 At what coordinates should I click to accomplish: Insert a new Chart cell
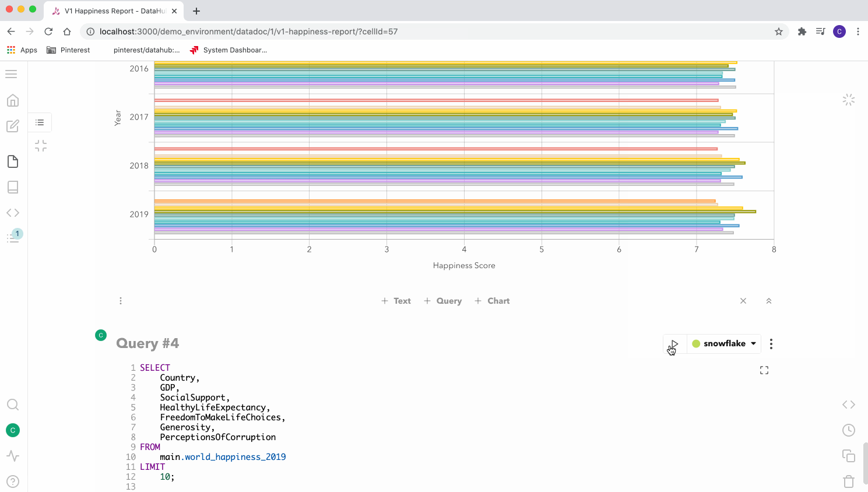[493, 301]
